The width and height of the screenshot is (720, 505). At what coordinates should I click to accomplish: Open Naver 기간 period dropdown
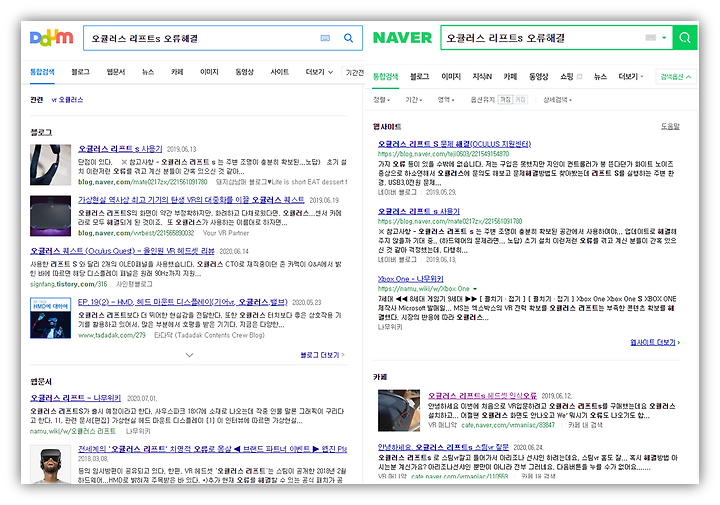[x=414, y=100]
